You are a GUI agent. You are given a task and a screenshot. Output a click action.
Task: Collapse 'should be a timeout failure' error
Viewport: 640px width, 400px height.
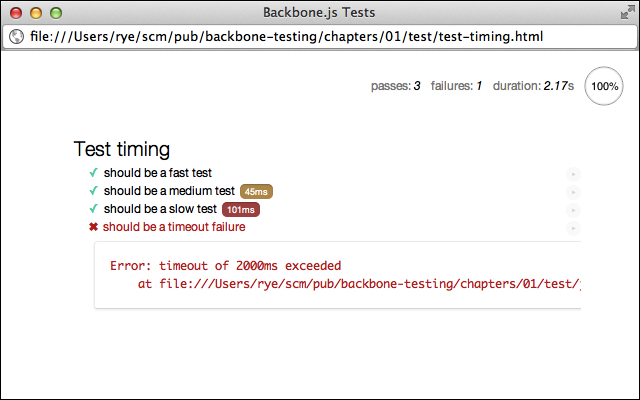(x=174, y=227)
